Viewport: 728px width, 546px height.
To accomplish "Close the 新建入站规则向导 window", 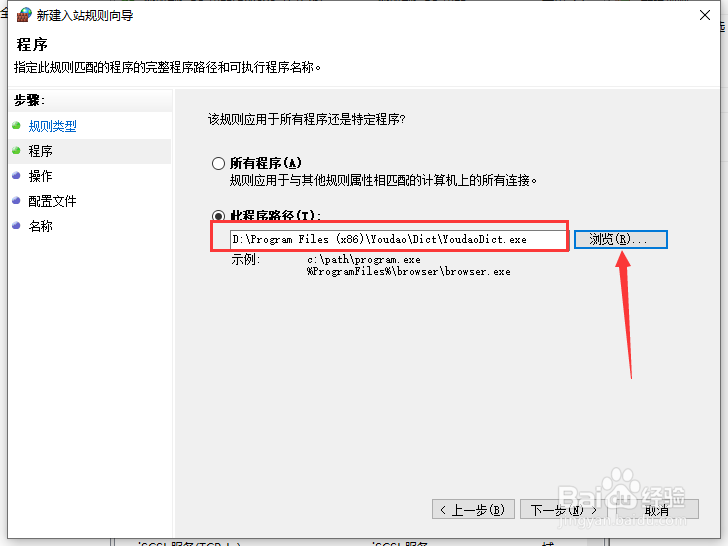I will point(705,15).
